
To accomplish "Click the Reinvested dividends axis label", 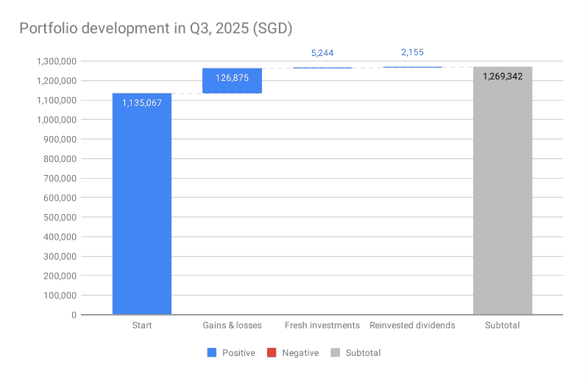I will 412,325.
